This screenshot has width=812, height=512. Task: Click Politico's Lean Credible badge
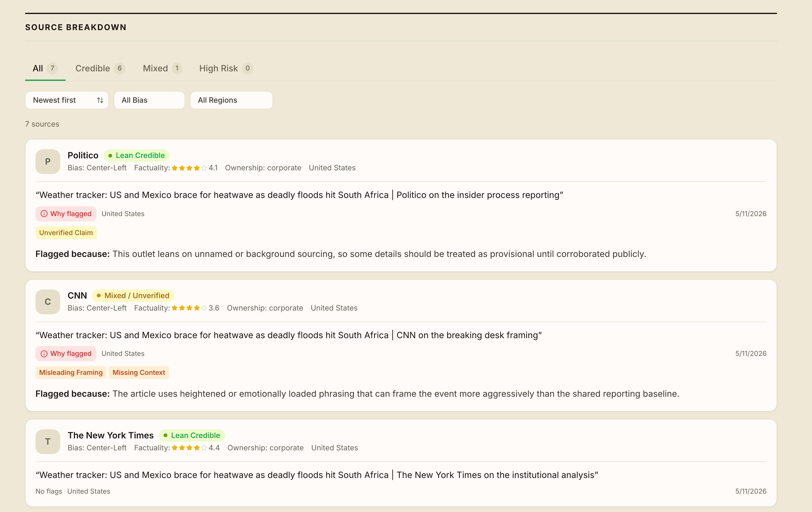(137, 155)
